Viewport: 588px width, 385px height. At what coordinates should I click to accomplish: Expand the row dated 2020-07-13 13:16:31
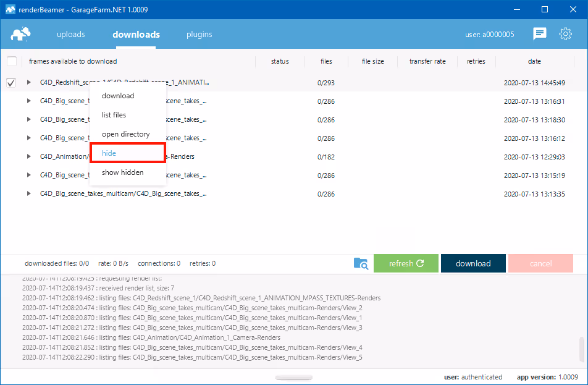coord(29,101)
